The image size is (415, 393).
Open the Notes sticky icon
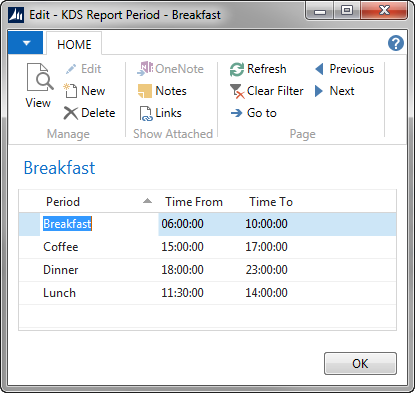tap(145, 91)
